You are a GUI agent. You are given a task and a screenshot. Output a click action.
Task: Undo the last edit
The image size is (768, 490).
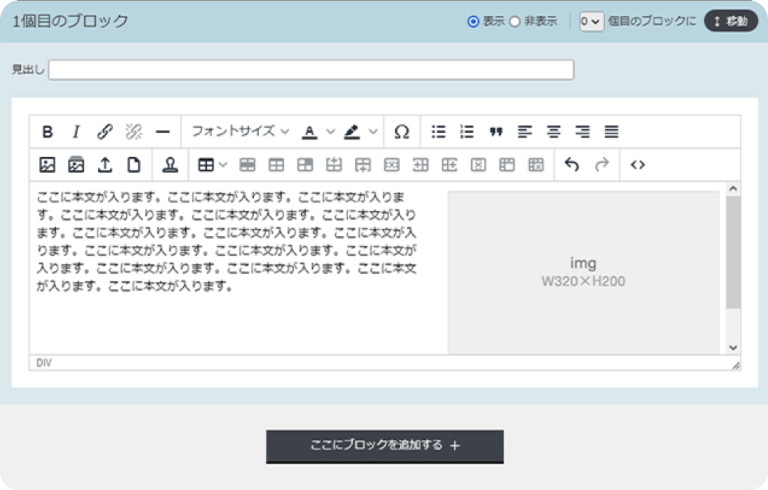572,165
